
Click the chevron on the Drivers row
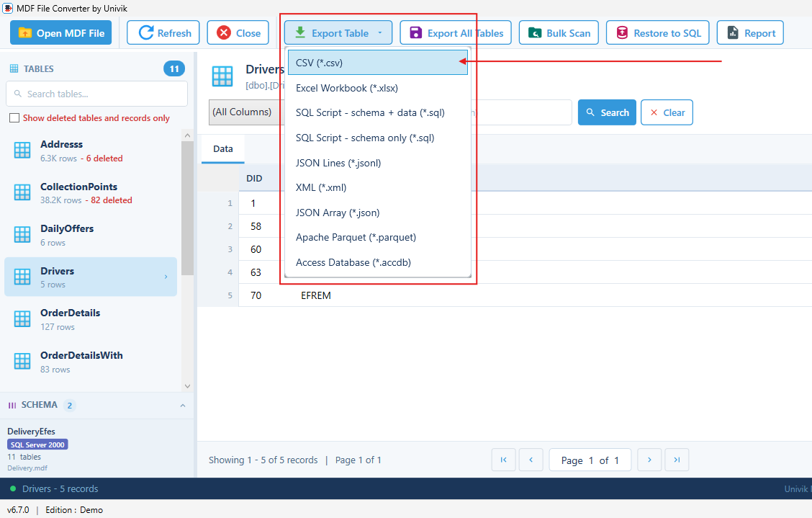pyautogui.click(x=166, y=277)
